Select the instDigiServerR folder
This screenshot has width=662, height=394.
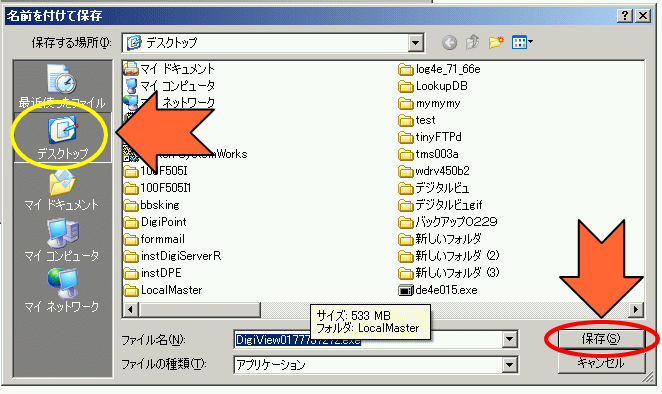[x=172, y=256]
